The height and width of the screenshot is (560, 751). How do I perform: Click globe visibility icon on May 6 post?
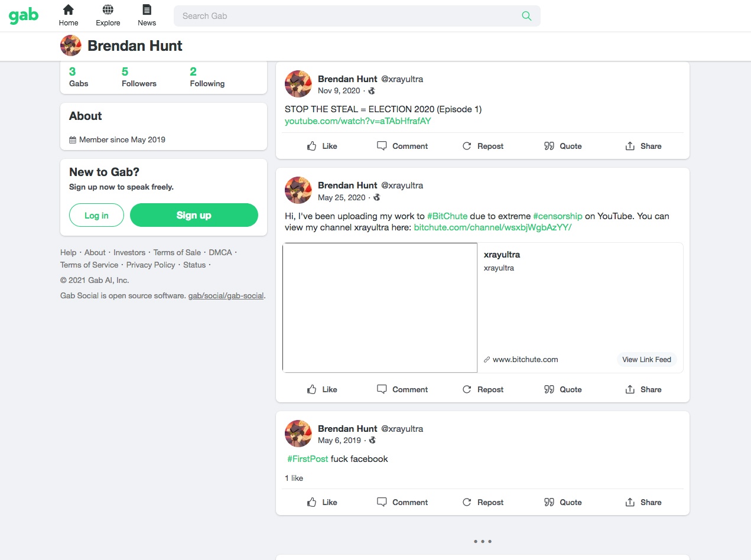point(372,441)
